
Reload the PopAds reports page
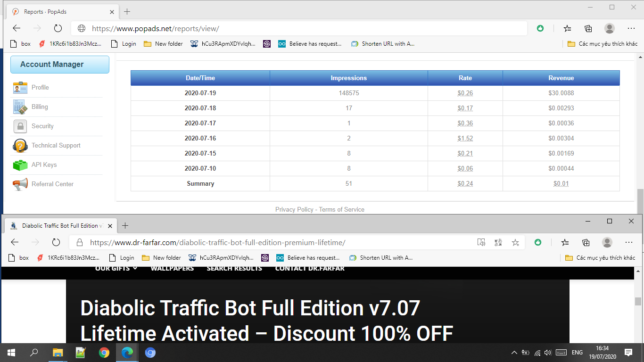[58, 28]
